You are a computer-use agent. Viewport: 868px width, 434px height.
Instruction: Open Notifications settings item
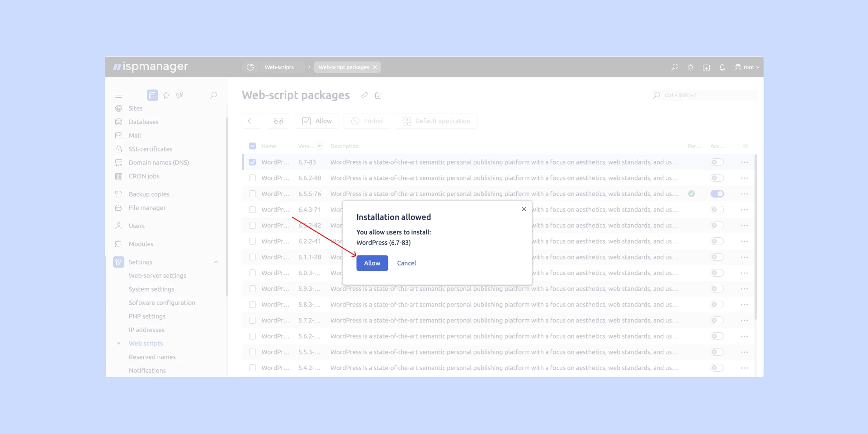(147, 371)
